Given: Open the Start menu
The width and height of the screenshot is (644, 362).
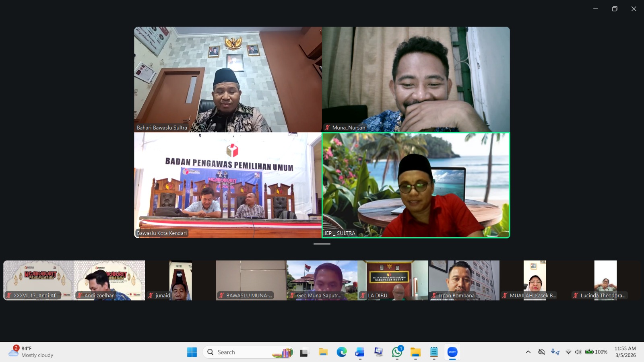Looking at the screenshot, I should 192,352.
